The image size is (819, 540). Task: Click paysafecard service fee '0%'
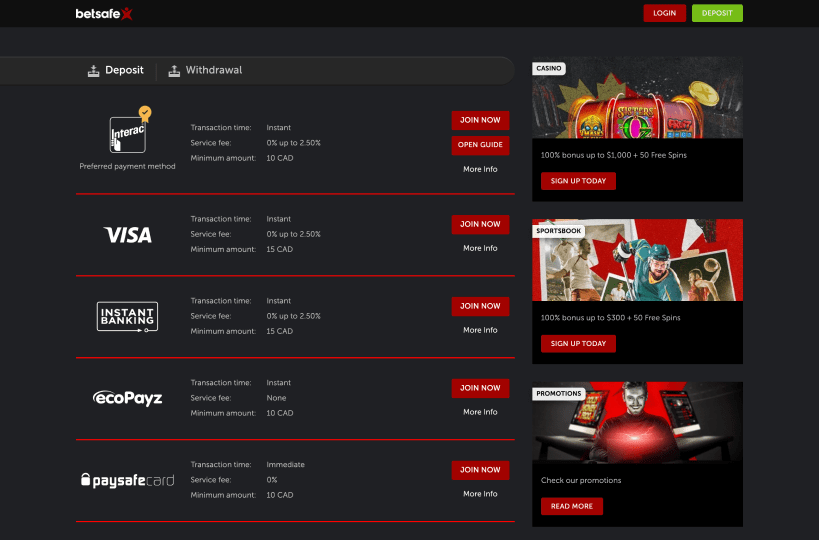pos(272,480)
